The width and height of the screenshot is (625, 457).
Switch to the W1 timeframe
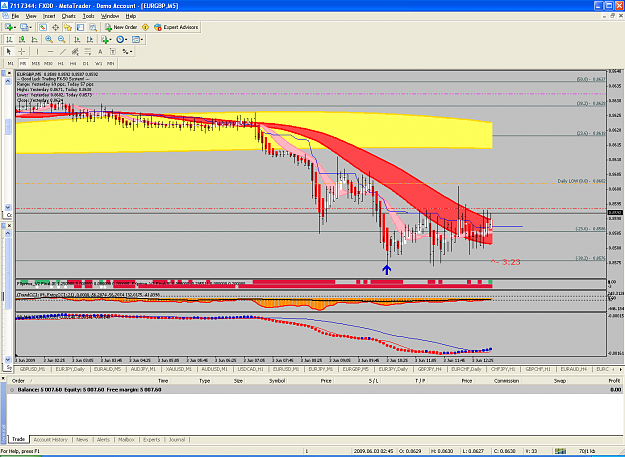coord(98,63)
